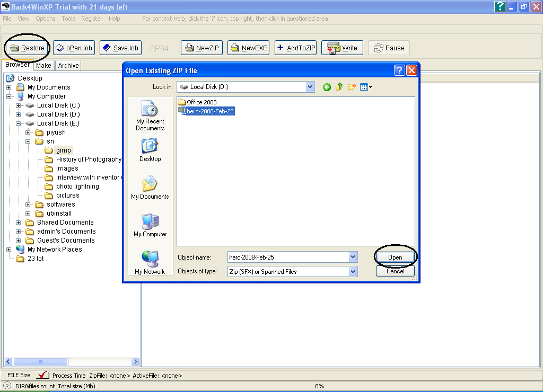Open the Objects of type dropdown
The height and width of the screenshot is (392, 543).
coord(353,272)
